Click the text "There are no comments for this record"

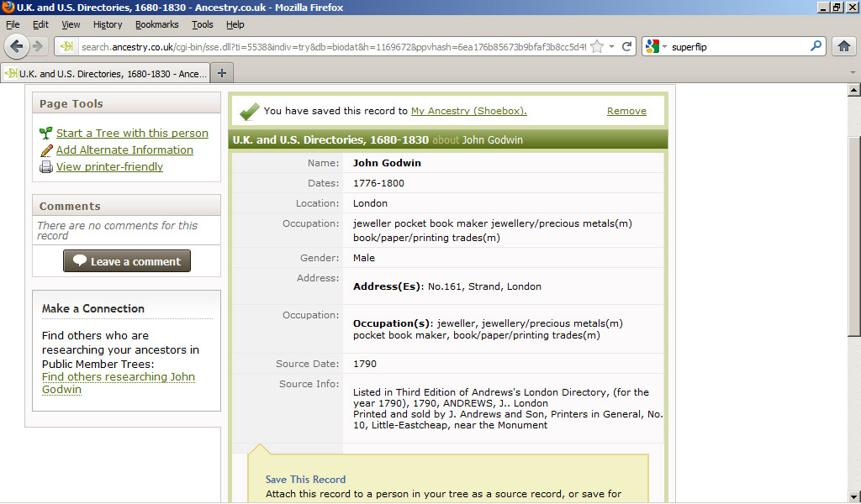[117, 230]
